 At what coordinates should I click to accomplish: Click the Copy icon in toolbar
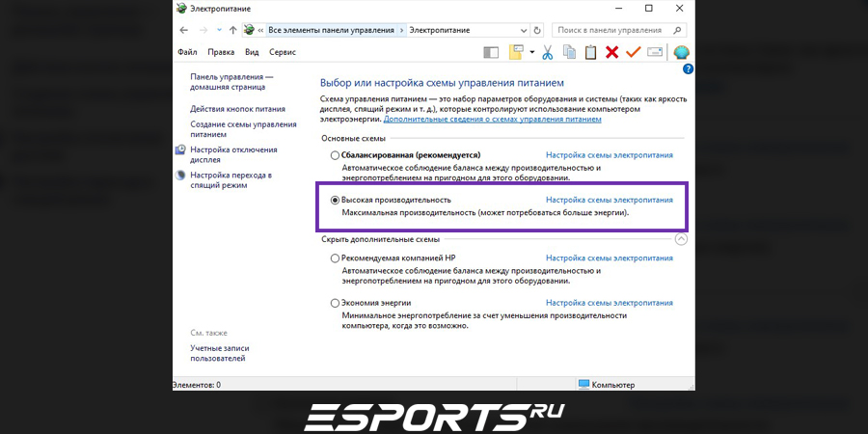coord(569,52)
